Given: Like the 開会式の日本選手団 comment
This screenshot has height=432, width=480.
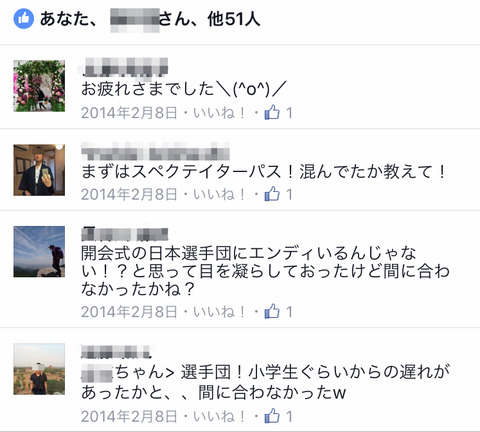Looking at the screenshot, I should tap(219, 312).
